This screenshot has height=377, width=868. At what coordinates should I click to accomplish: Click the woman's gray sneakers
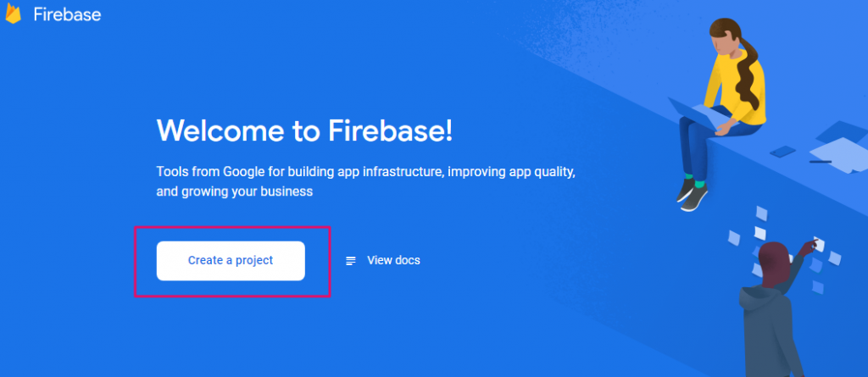tap(692, 196)
